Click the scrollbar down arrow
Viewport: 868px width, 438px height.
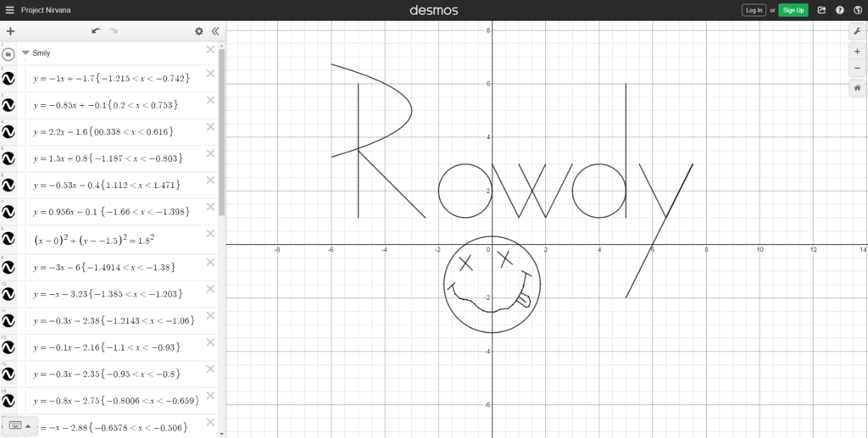tap(222, 434)
